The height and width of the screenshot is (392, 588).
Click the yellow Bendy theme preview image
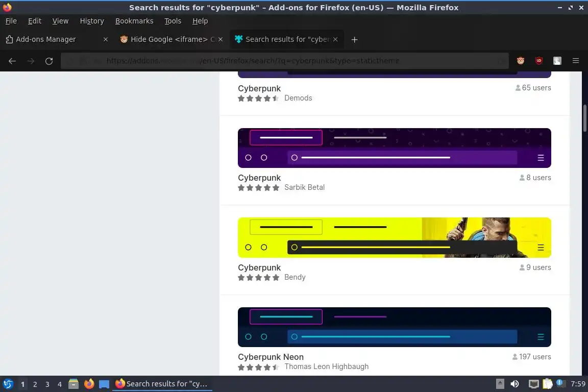[395, 237]
